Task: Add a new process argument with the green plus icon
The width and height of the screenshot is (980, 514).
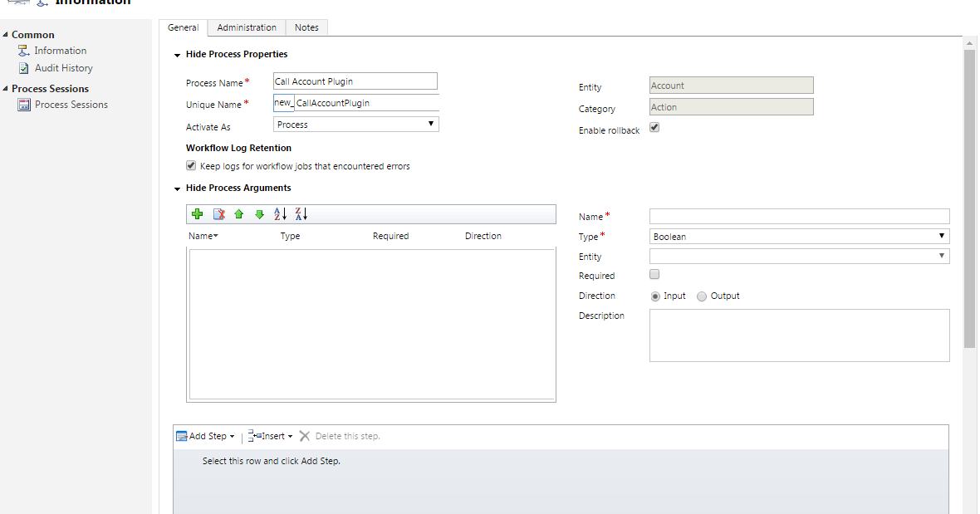Action: coord(197,214)
